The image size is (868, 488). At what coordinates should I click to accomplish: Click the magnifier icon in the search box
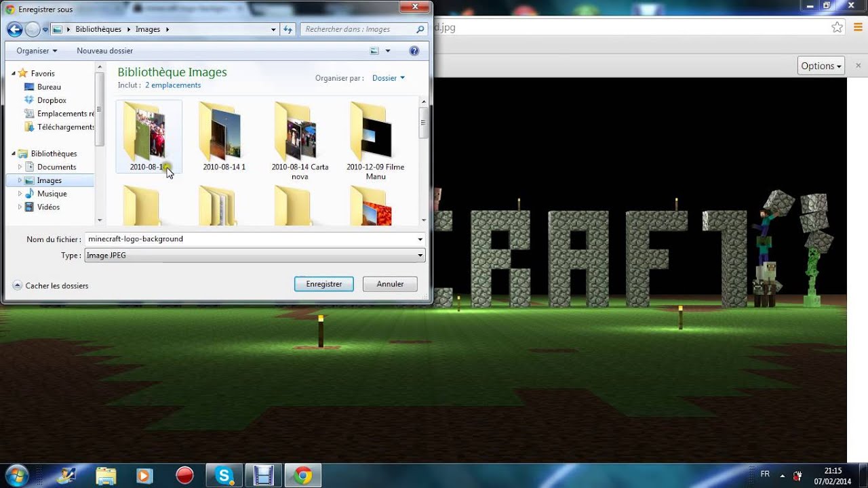(x=420, y=29)
